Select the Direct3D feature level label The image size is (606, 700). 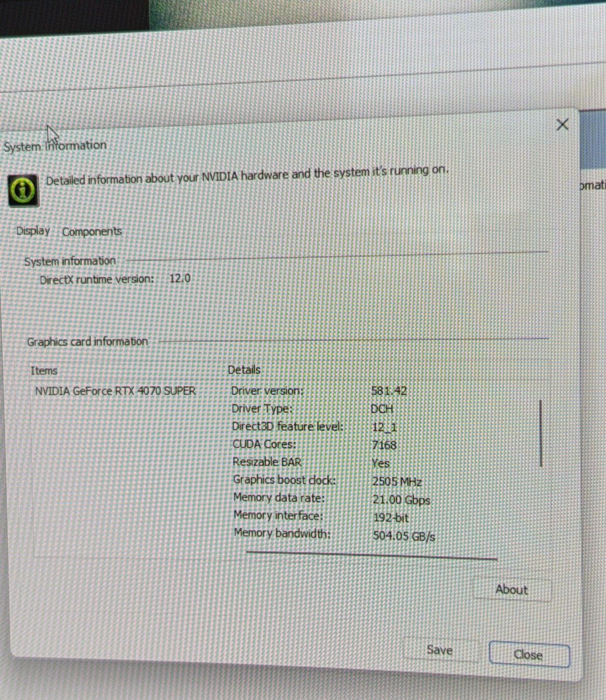coord(287,427)
